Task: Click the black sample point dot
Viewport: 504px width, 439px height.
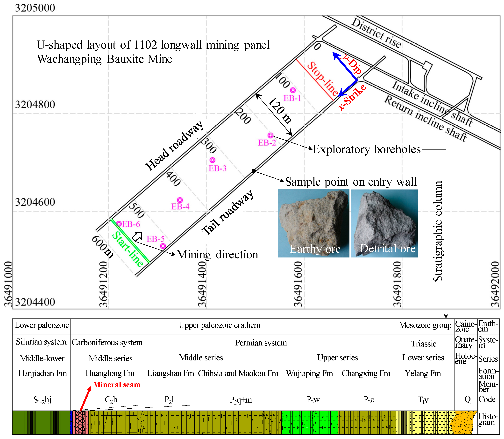Action: (254, 171)
